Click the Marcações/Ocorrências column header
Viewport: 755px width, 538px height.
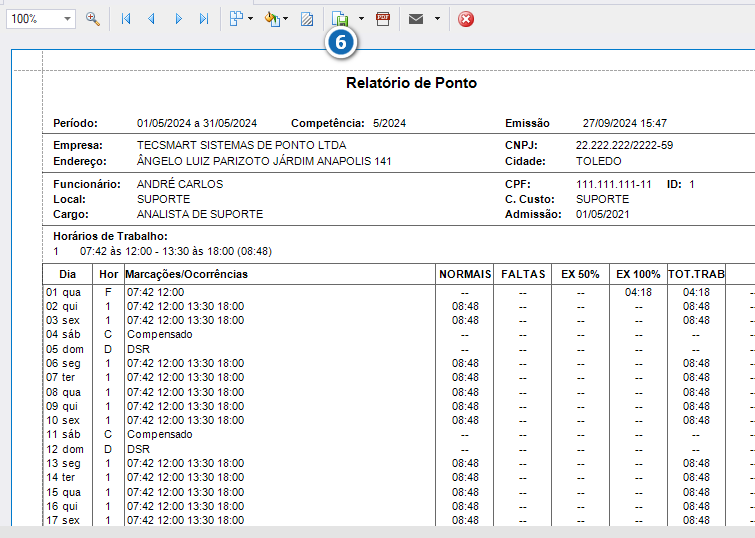[x=186, y=274]
